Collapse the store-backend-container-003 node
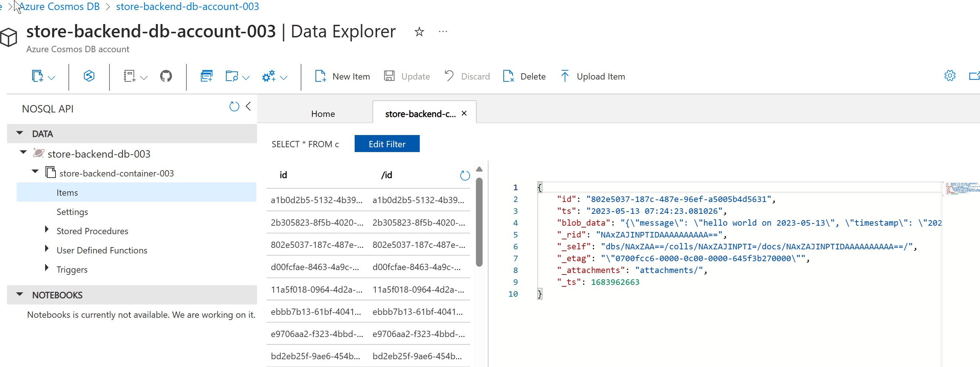The height and width of the screenshot is (367, 980). point(35,171)
